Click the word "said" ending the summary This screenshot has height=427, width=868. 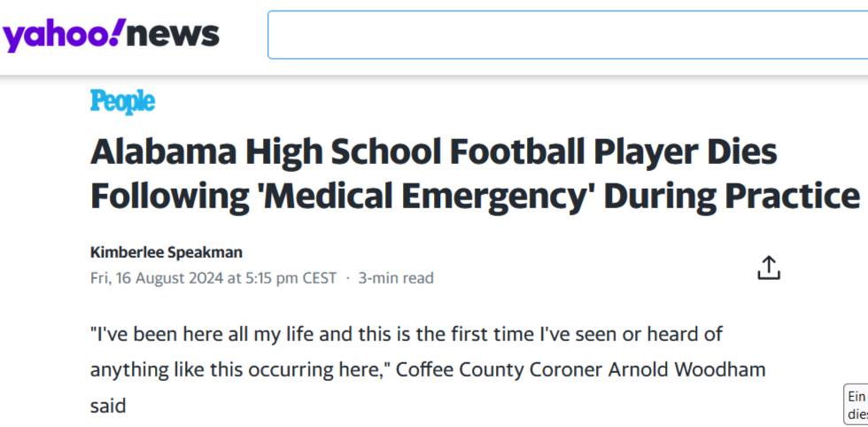tap(108, 406)
